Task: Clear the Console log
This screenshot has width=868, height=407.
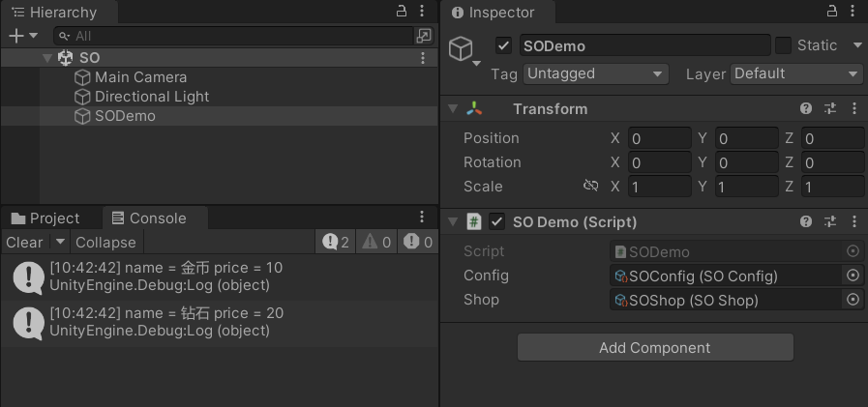Action: tap(24, 243)
